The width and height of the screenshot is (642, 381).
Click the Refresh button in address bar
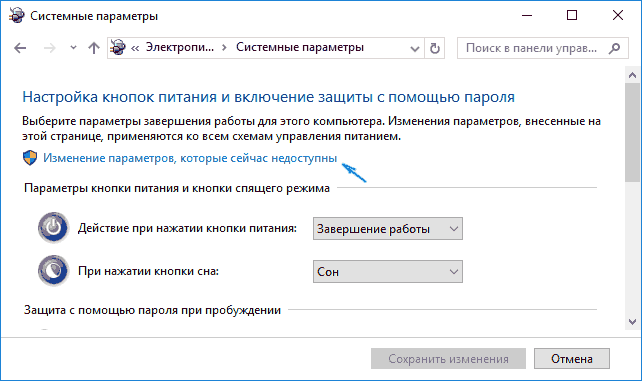434,48
